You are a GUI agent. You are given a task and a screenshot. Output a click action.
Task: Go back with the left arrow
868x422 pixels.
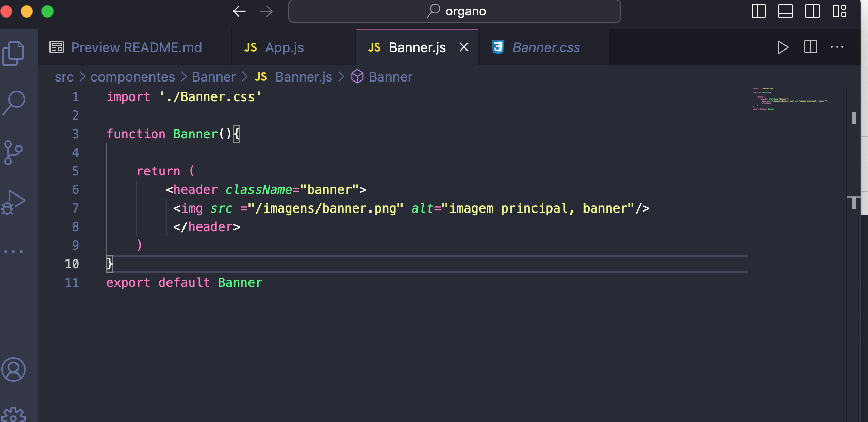239,11
